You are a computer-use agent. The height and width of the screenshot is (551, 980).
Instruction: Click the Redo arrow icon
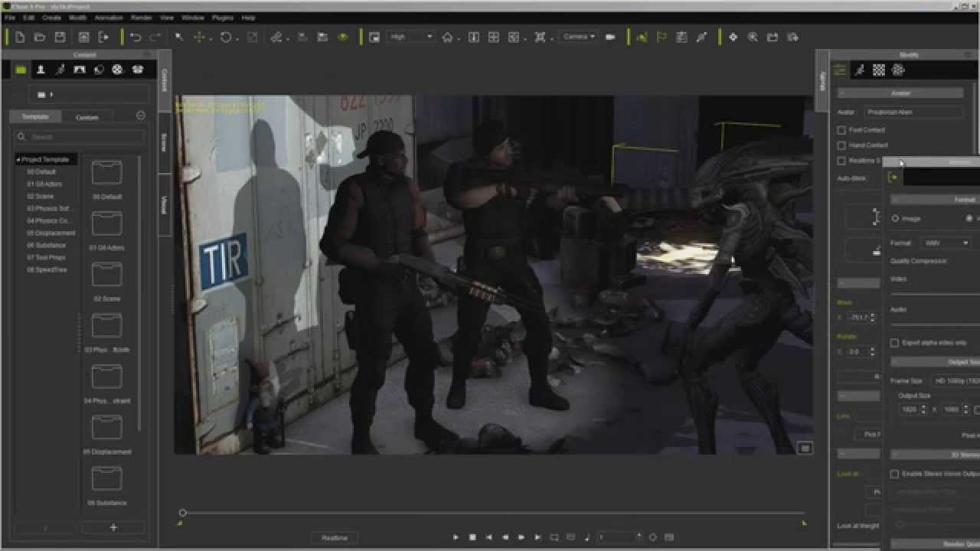pos(155,37)
